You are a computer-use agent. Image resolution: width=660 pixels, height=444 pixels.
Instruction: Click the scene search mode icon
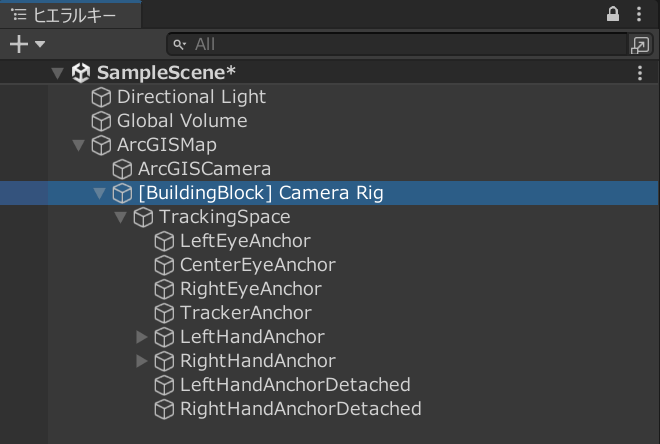(640, 44)
